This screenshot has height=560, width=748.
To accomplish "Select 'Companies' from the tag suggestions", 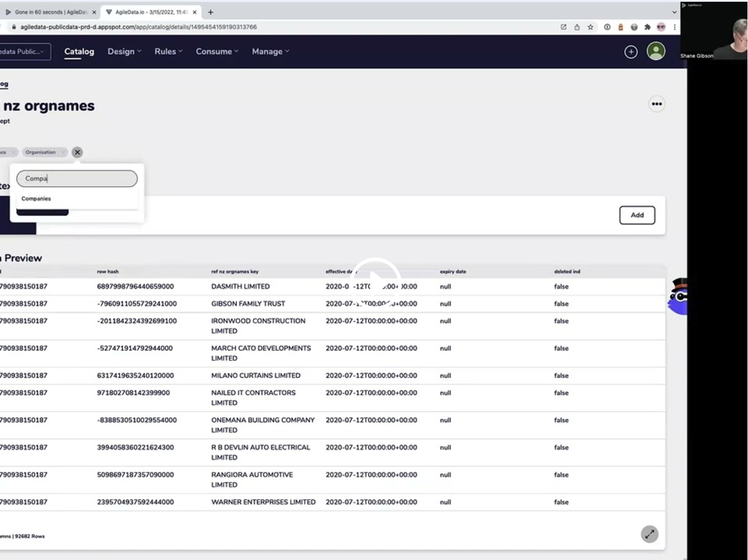I will (36, 198).
